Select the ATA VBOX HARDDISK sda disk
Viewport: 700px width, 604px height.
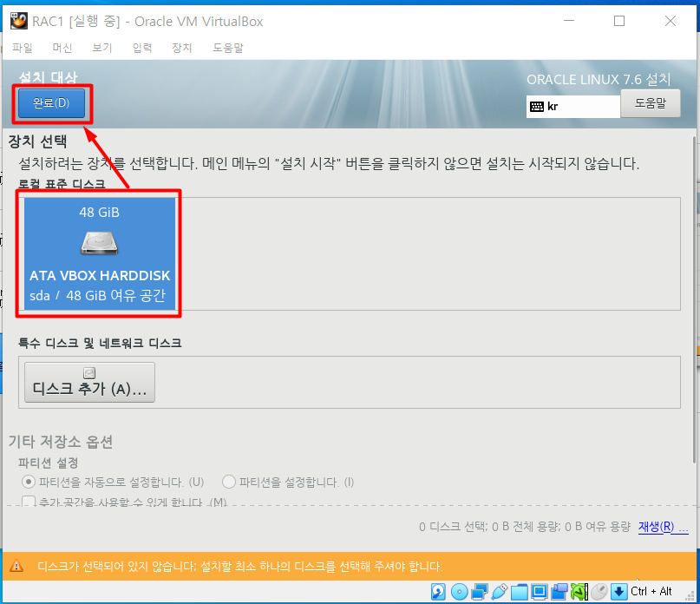100,253
